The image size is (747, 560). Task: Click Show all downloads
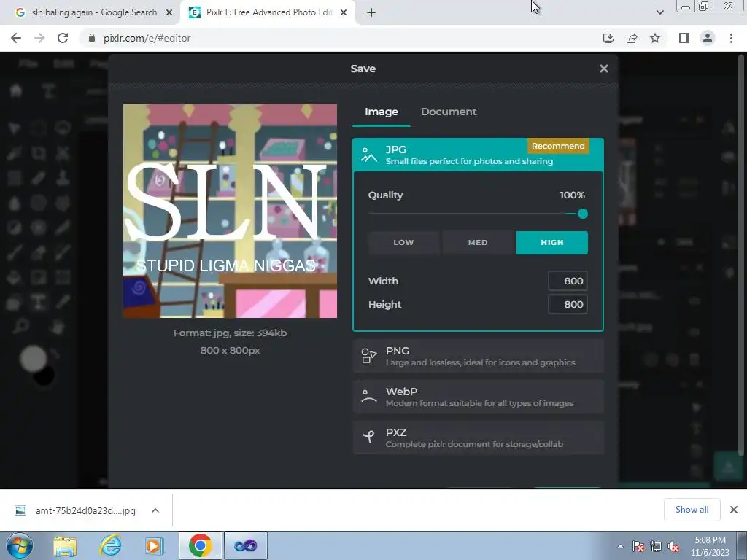(692, 510)
